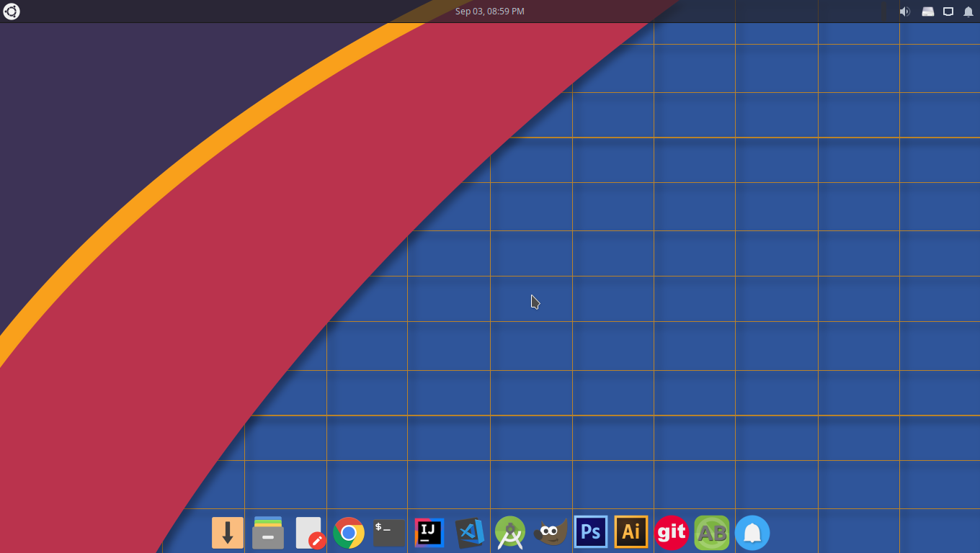Launch the text editor with red pencil
The height and width of the screenshot is (553, 980).
pos(310,533)
